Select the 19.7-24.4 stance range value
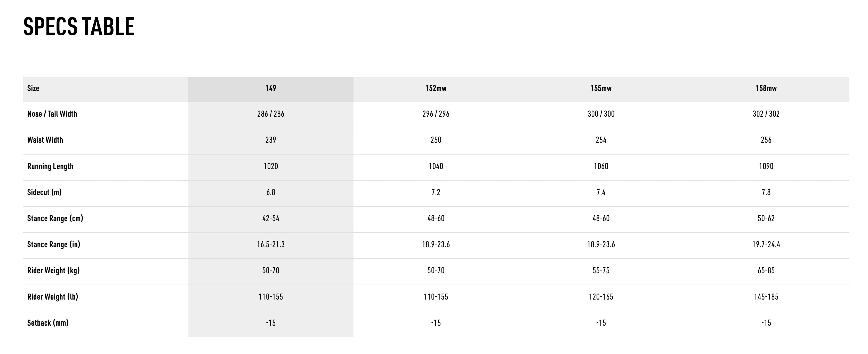This screenshot has height=354, width=868. tap(766, 245)
